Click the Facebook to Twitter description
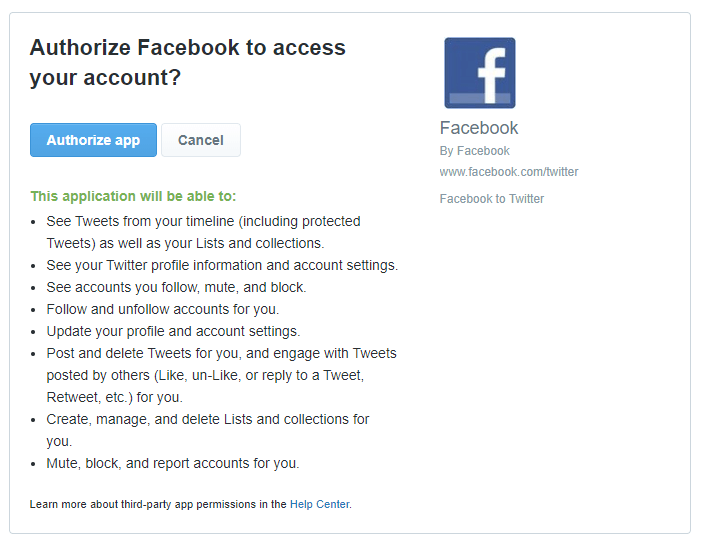This screenshot has height=543, width=703. [492, 199]
